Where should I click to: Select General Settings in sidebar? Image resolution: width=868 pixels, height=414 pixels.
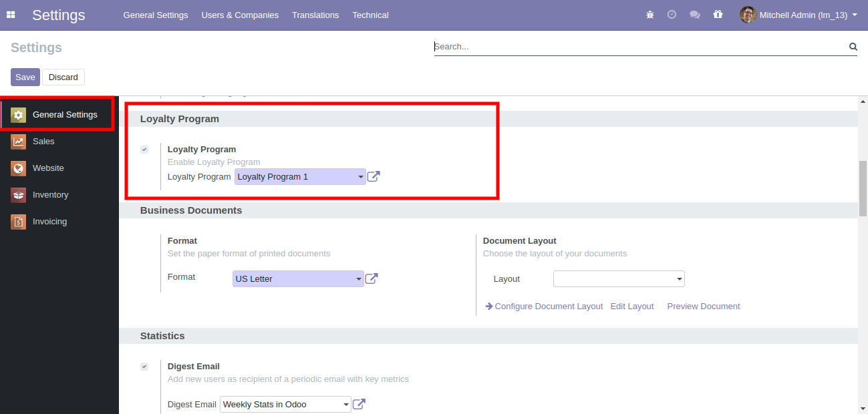(x=59, y=115)
